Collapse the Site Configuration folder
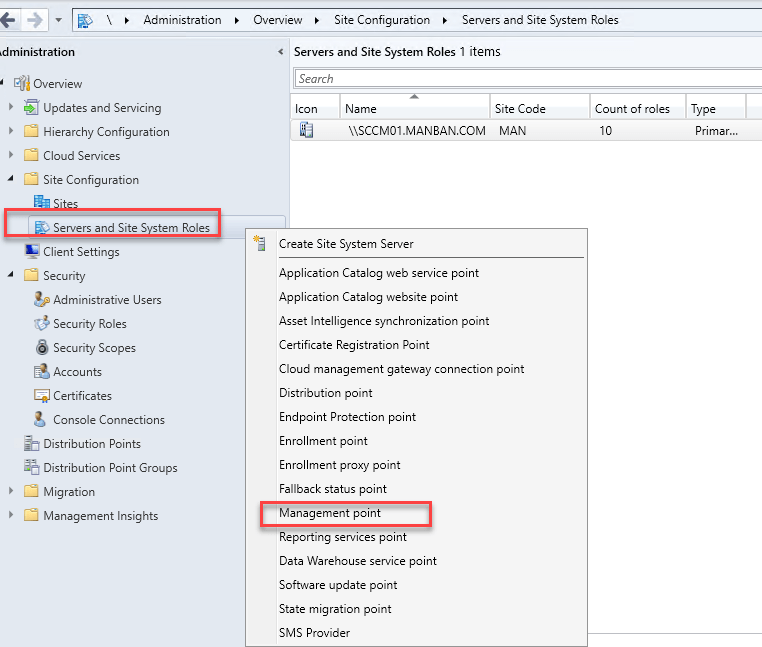The width and height of the screenshot is (762, 647). coord(11,180)
